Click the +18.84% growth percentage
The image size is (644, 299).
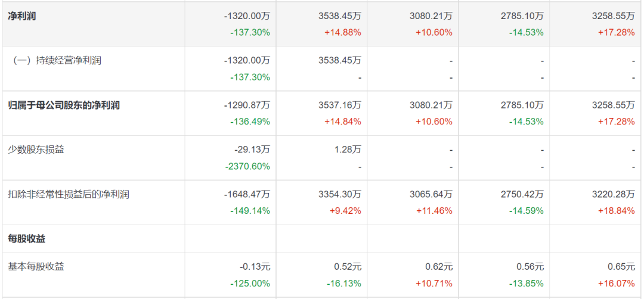click(616, 211)
